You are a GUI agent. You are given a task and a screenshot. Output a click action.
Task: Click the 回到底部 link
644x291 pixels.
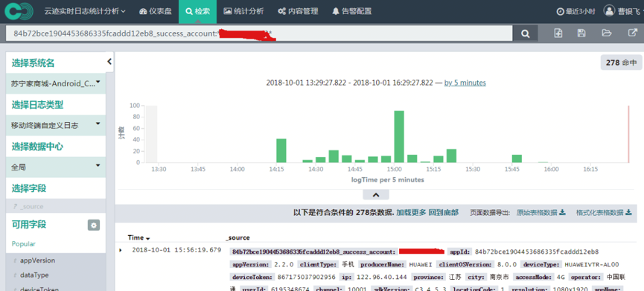[x=444, y=213]
